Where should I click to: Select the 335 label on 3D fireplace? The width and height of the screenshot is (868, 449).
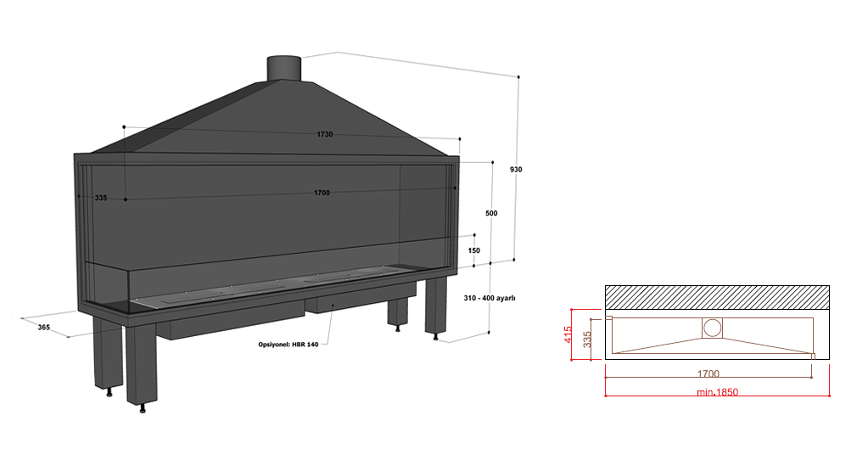tap(101, 198)
